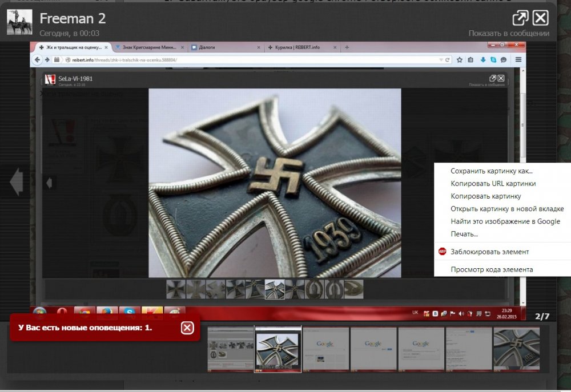Screen dimensions: 571x392
Task: Click the main Iron Cross 1939 photo
Action: tap(275, 183)
